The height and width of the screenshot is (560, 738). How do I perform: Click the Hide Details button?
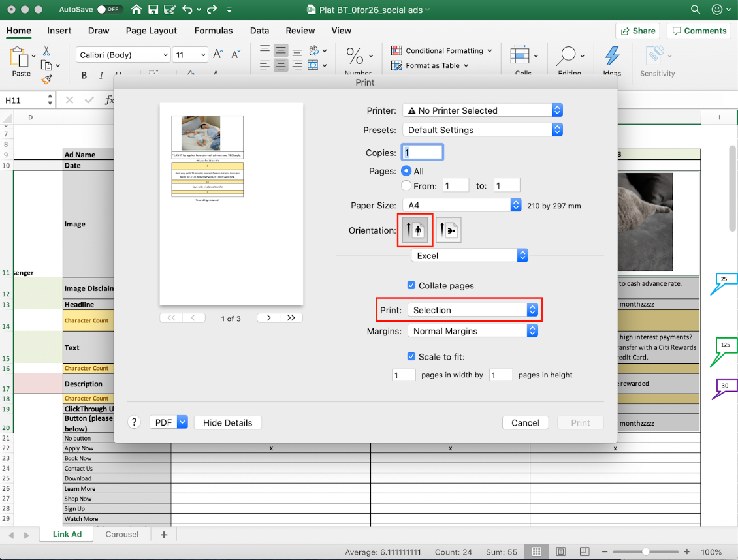pyautogui.click(x=228, y=422)
